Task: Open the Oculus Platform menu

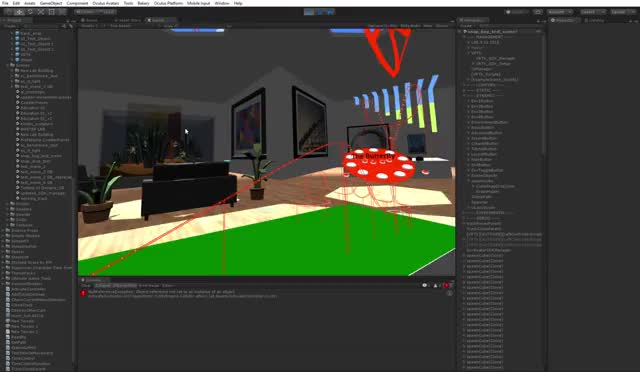Action: coord(168,3)
